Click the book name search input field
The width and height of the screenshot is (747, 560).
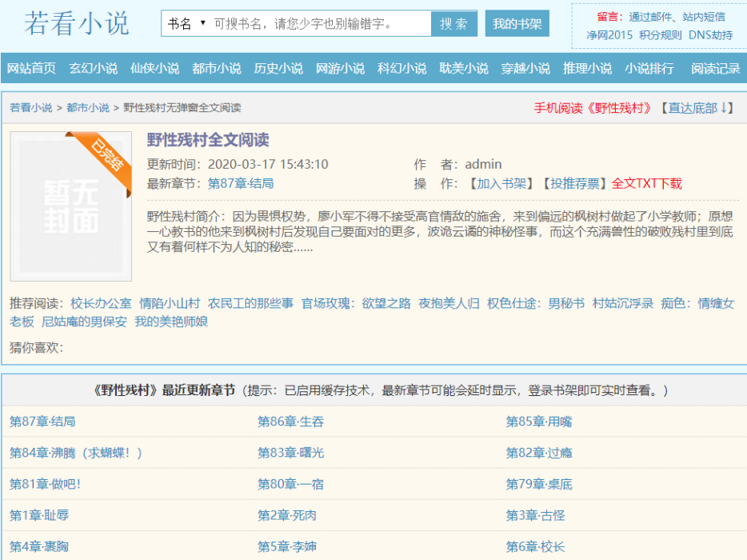pos(320,24)
